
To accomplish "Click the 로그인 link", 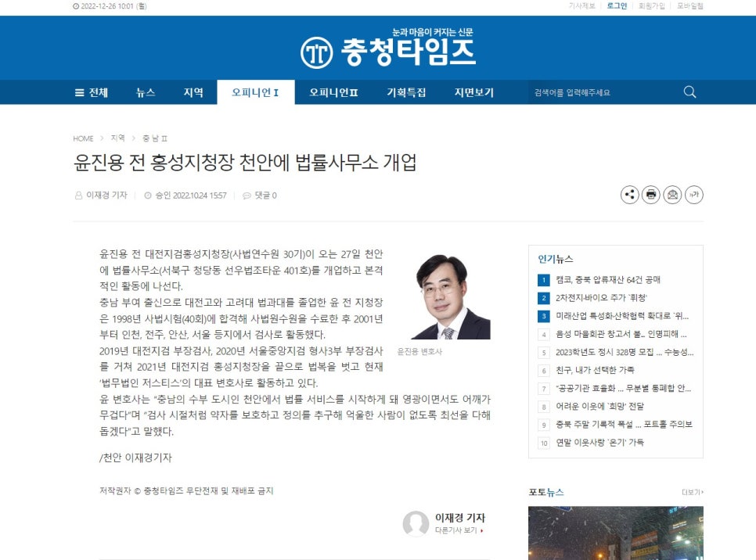I will [x=617, y=5].
